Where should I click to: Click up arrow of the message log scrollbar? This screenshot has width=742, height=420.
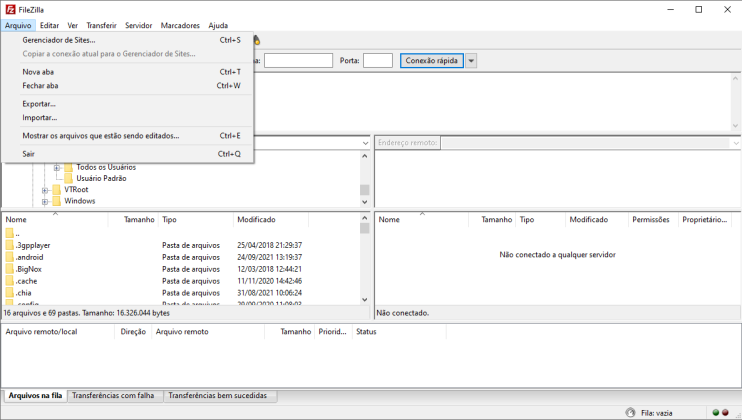pyautogui.click(x=735, y=79)
